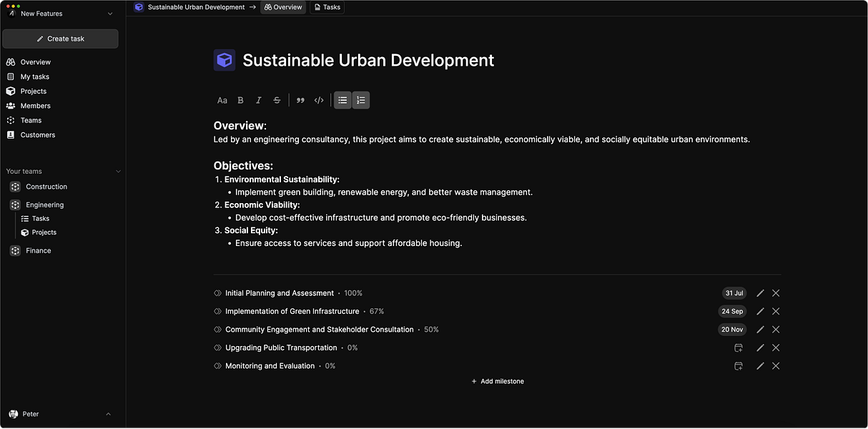This screenshot has height=429, width=868.
Task: Toggle the numbered list formatting
Action: pos(361,100)
